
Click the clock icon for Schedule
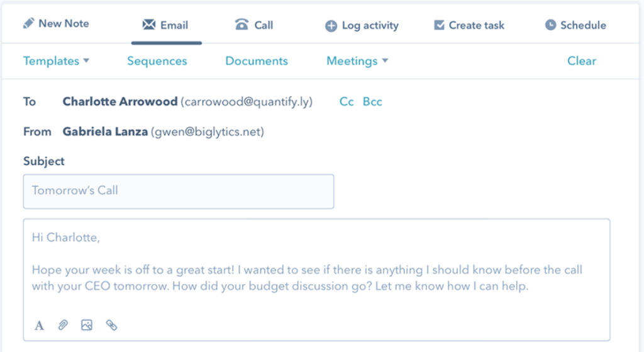(x=550, y=25)
